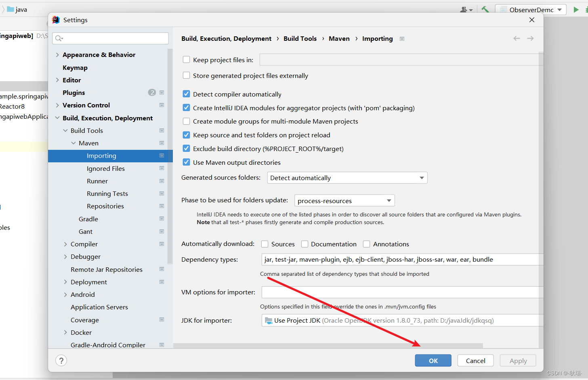Check Store generated project files externally
Screen dimensions: 588x380
tap(186, 75)
